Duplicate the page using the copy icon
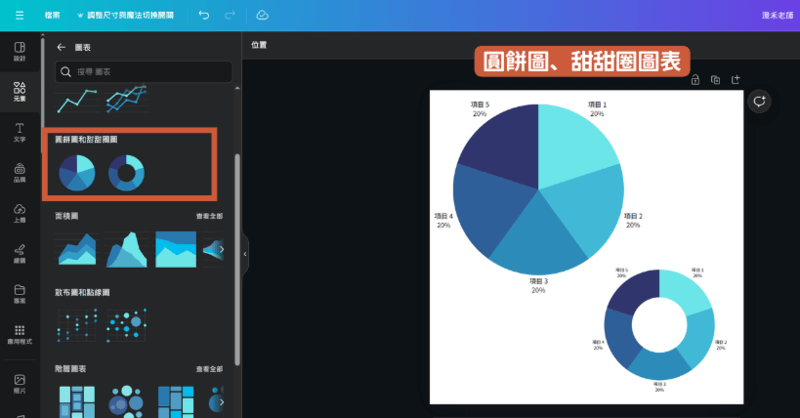 [x=715, y=80]
